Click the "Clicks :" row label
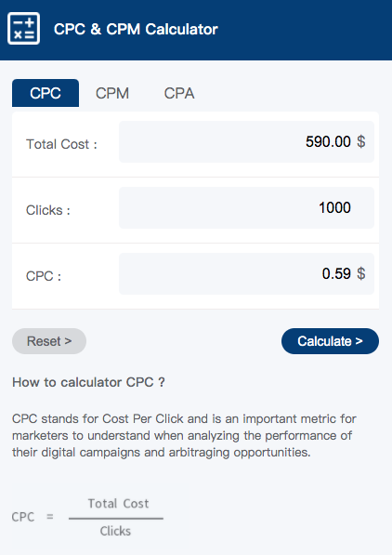 (48, 210)
